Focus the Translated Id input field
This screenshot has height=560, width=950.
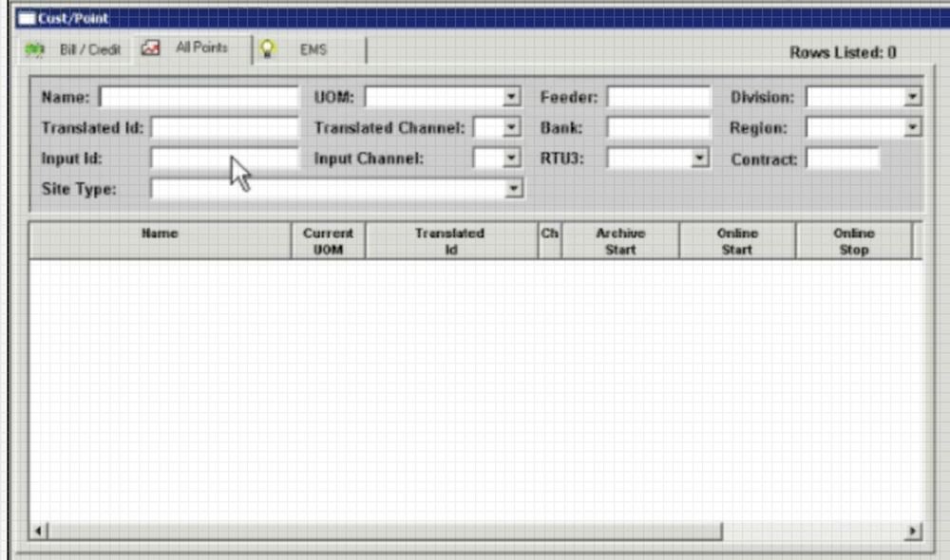[225, 128]
